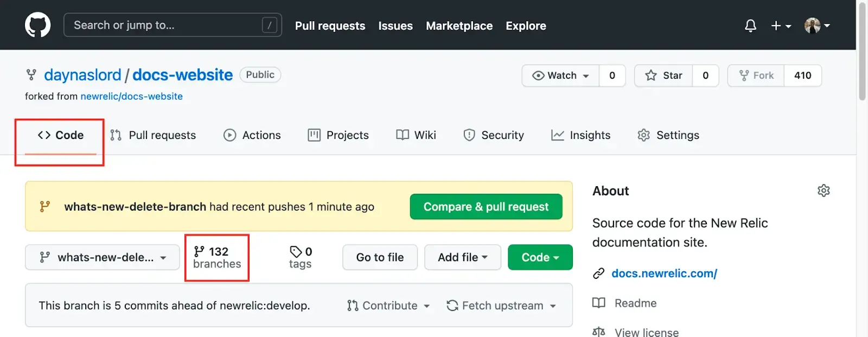868x337 pixels.
Task: Toggle Watch for this repository
Action: click(560, 75)
